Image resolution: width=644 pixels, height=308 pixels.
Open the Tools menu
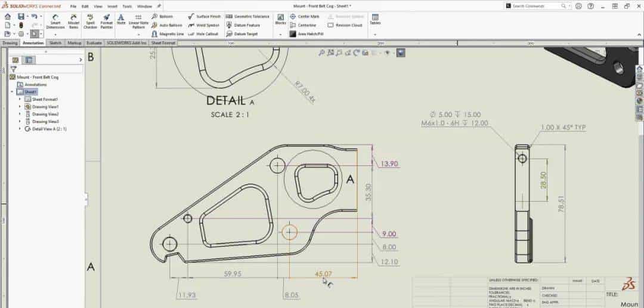tap(127, 6)
